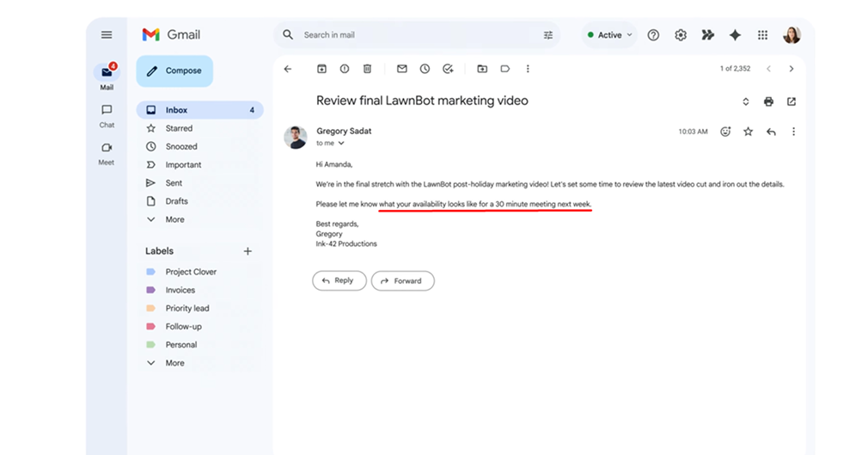868x455 pixels.
Task: Click the Add to Tasks icon
Action: click(448, 69)
